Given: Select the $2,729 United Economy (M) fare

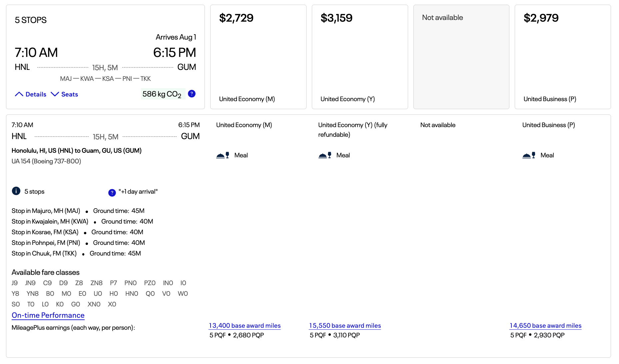Looking at the screenshot, I should [x=258, y=57].
